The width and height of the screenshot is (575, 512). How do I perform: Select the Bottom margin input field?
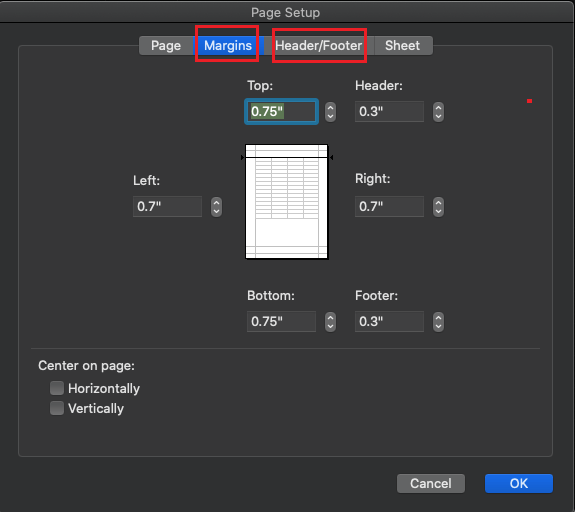(x=281, y=322)
